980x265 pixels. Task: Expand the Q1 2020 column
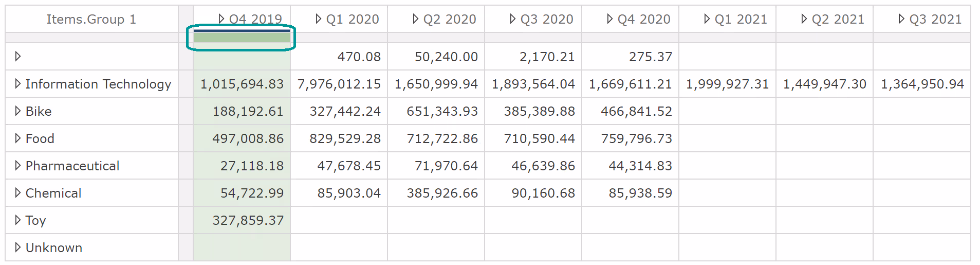point(319,19)
